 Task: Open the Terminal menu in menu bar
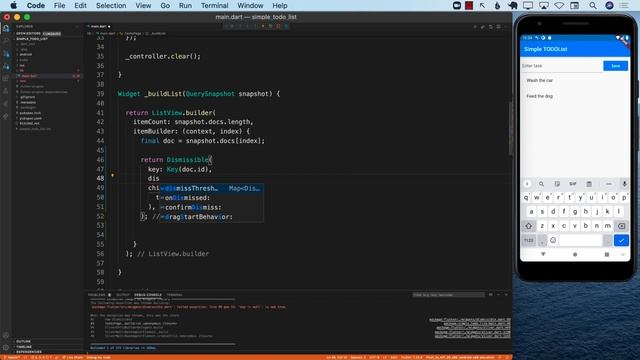point(214,5)
